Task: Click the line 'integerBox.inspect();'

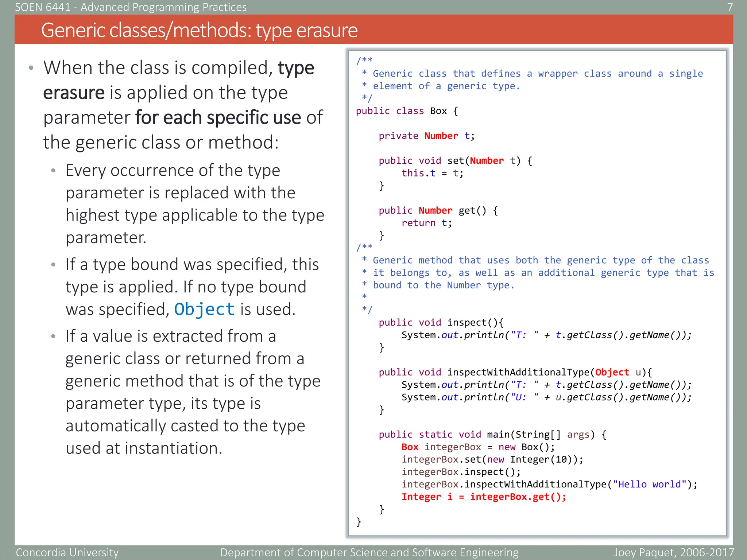Action: [x=461, y=472]
